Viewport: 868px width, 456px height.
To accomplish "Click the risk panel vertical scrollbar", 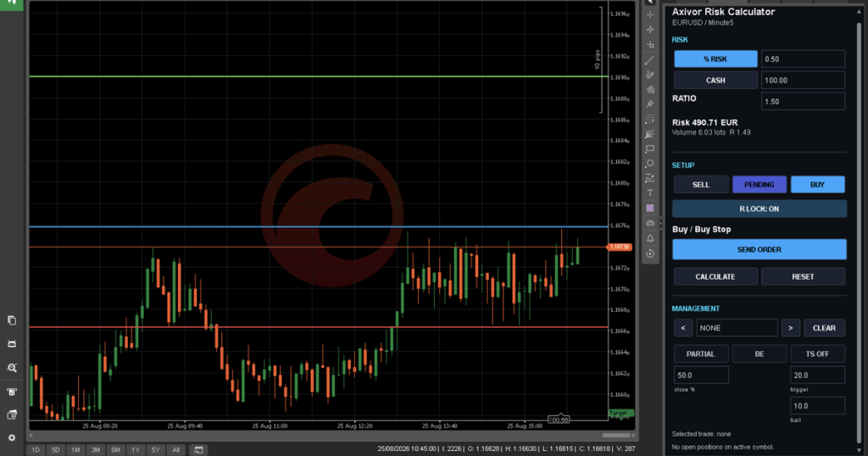I will coord(860,232).
